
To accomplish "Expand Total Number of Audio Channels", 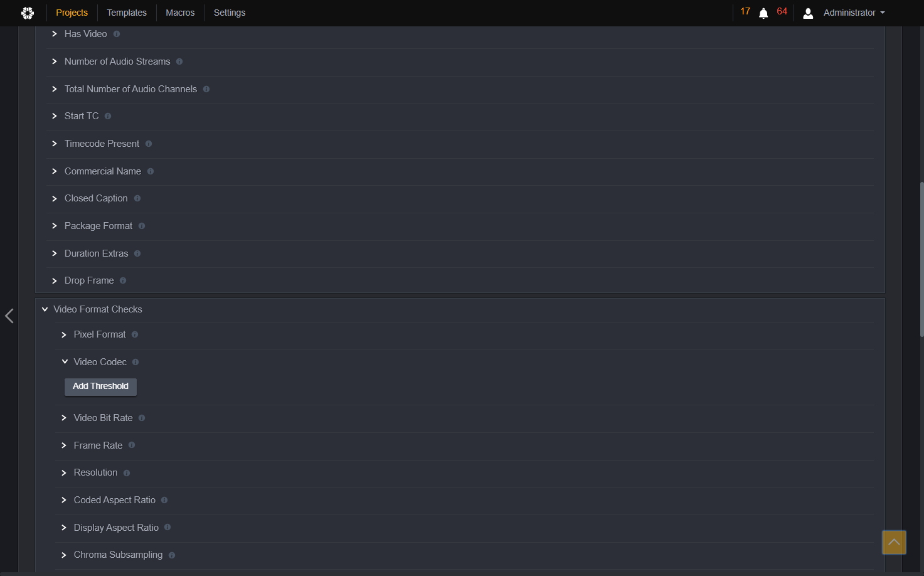I will (55, 89).
